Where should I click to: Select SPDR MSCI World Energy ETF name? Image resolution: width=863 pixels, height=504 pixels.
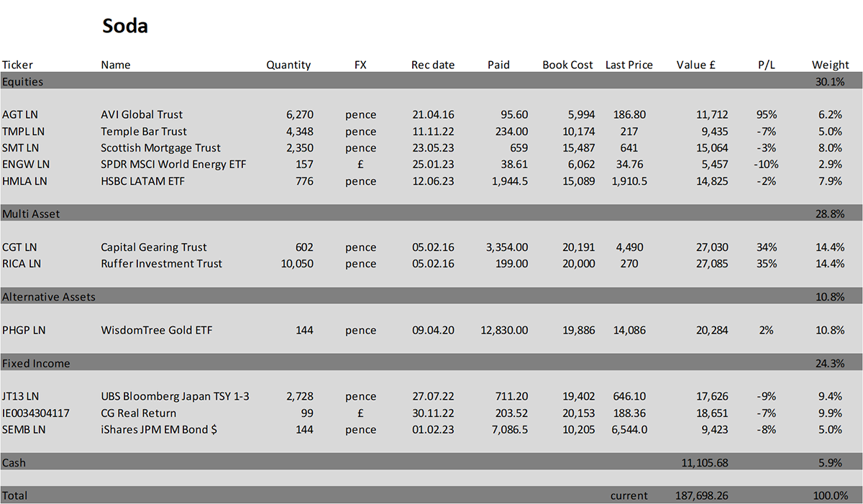(x=173, y=164)
